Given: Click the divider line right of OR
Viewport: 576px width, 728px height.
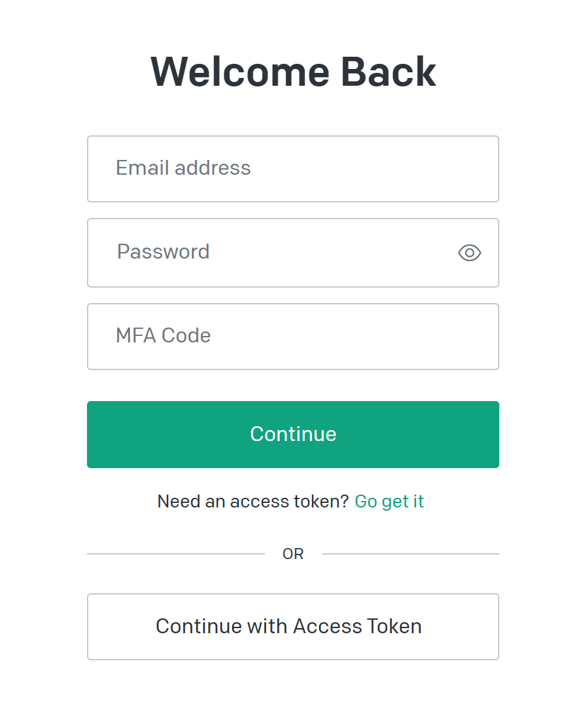Looking at the screenshot, I should click(x=410, y=554).
